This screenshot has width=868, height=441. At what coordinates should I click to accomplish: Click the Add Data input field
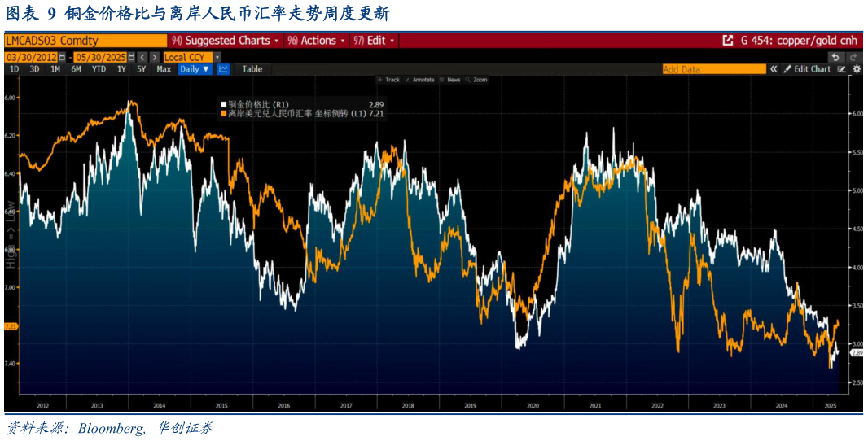coord(713,69)
